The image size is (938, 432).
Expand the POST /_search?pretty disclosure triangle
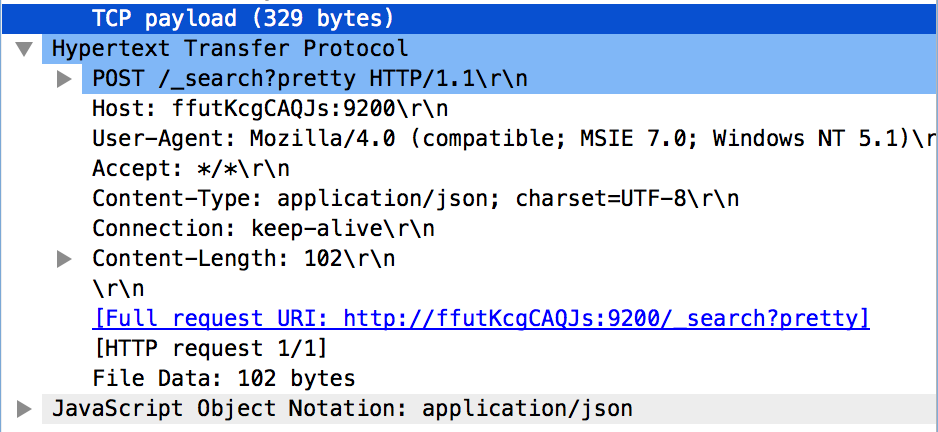click(x=65, y=79)
